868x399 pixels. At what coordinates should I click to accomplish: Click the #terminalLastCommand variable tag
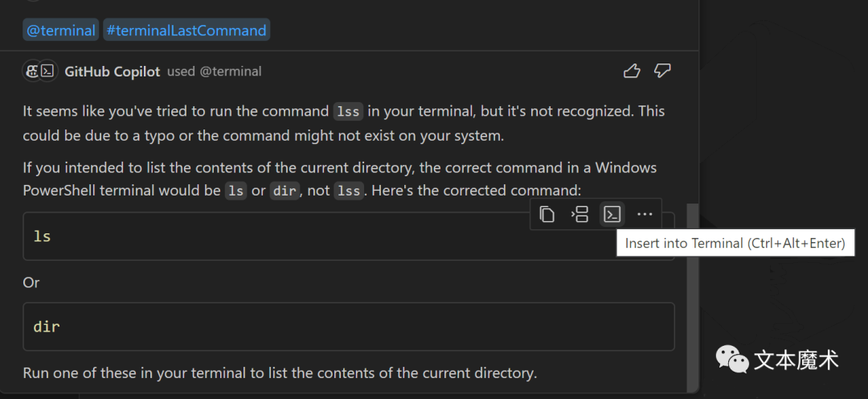point(186,30)
